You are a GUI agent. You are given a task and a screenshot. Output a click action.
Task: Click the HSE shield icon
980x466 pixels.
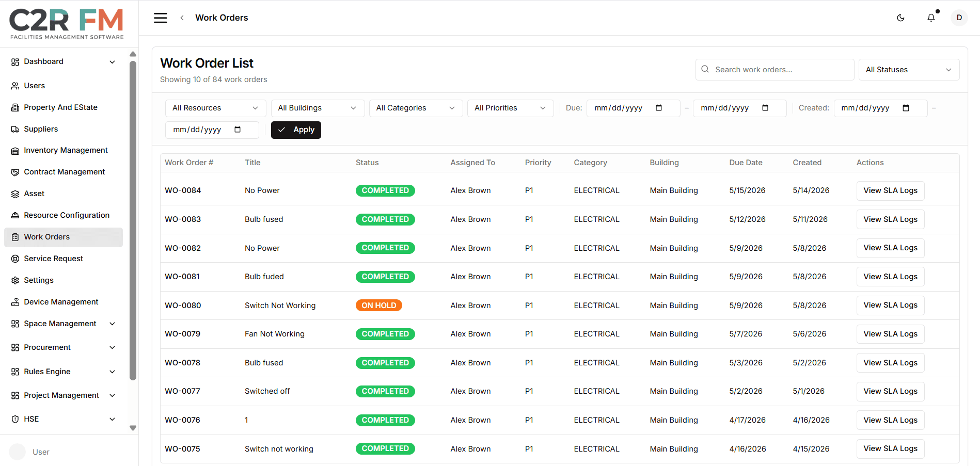(x=15, y=419)
